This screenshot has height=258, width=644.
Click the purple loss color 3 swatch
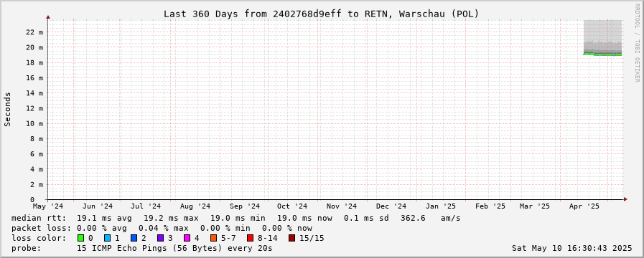160,238
